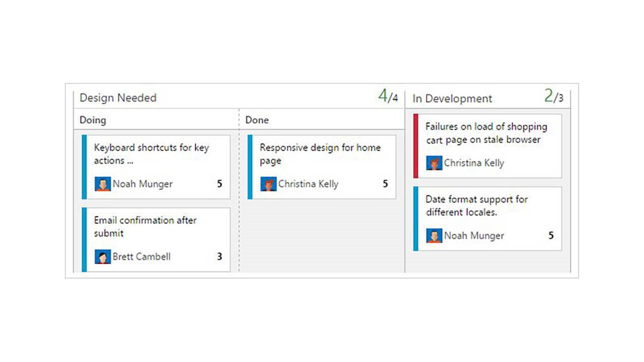644x362 pixels.
Task: Click Noah Munger's avatar on Date format card
Action: tap(434, 236)
